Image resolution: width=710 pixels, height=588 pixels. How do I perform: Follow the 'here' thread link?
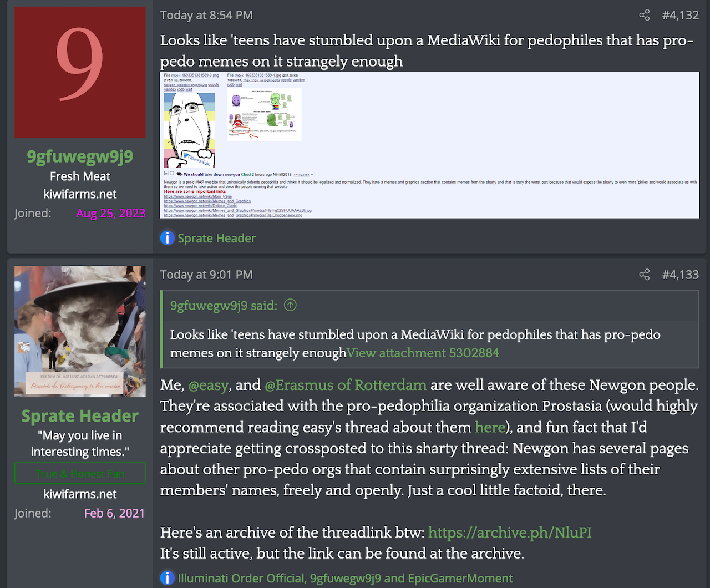point(490,427)
